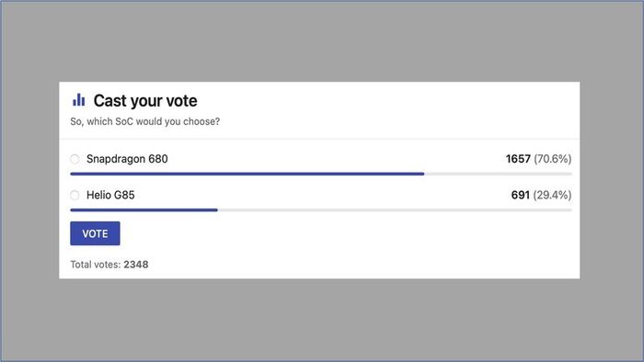This screenshot has width=644, height=362.
Task: Click the 2348 total votes number
Action: pos(136,265)
